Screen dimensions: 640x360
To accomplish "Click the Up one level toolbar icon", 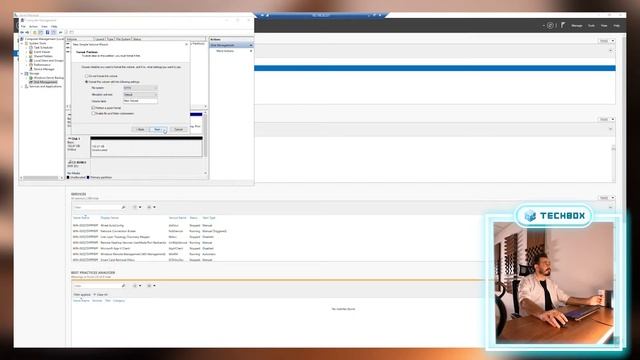I will [x=35, y=32].
